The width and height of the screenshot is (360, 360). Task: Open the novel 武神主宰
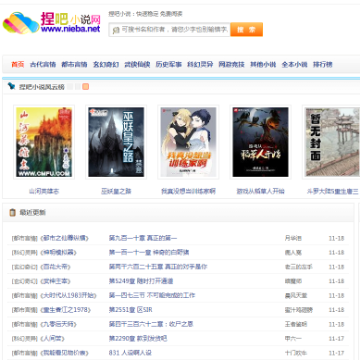point(55,281)
